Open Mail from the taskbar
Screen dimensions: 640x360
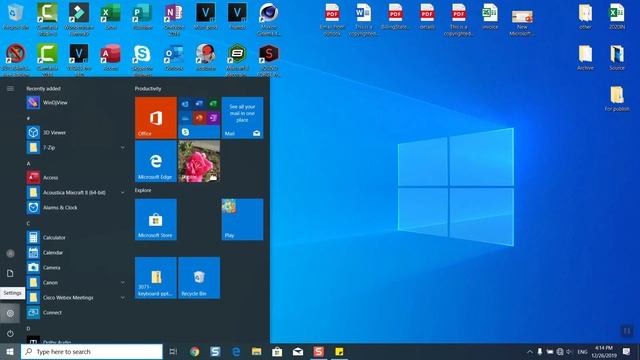tap(298, 351)
